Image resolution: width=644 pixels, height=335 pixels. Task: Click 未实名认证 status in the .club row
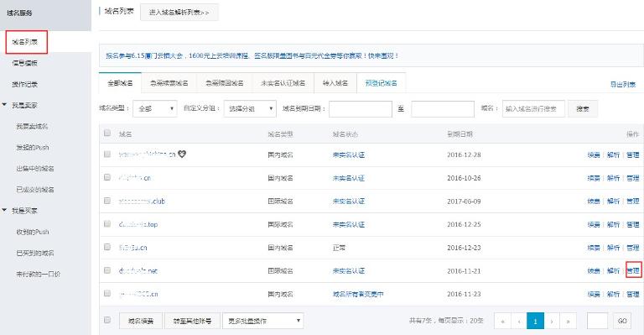[349, 201]
